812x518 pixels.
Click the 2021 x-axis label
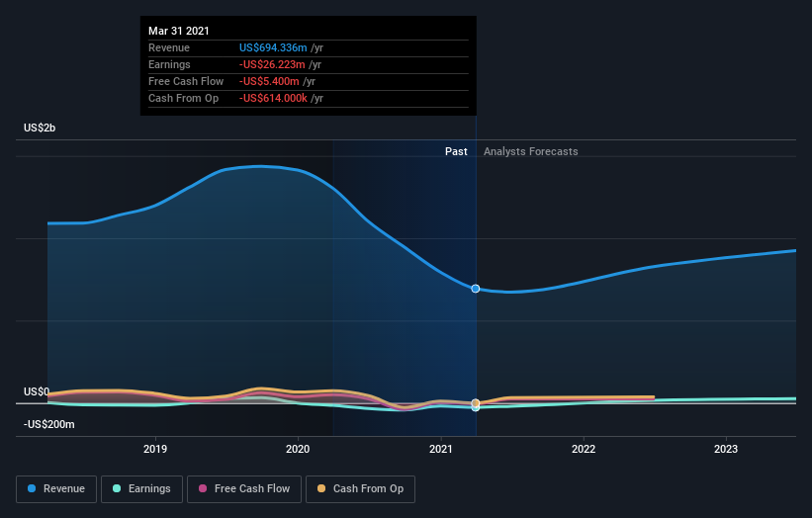coord(441,449)
